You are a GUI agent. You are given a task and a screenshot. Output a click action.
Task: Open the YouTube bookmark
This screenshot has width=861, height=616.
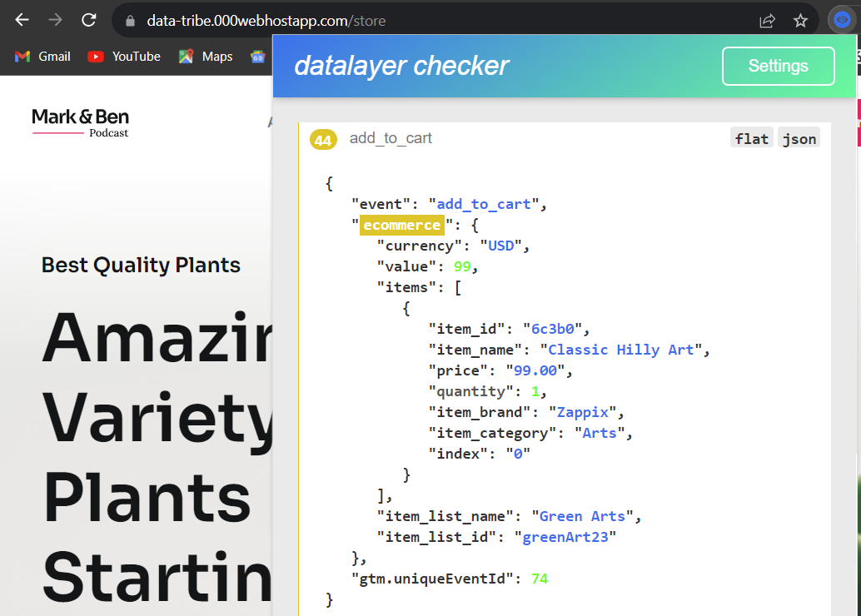124,57
